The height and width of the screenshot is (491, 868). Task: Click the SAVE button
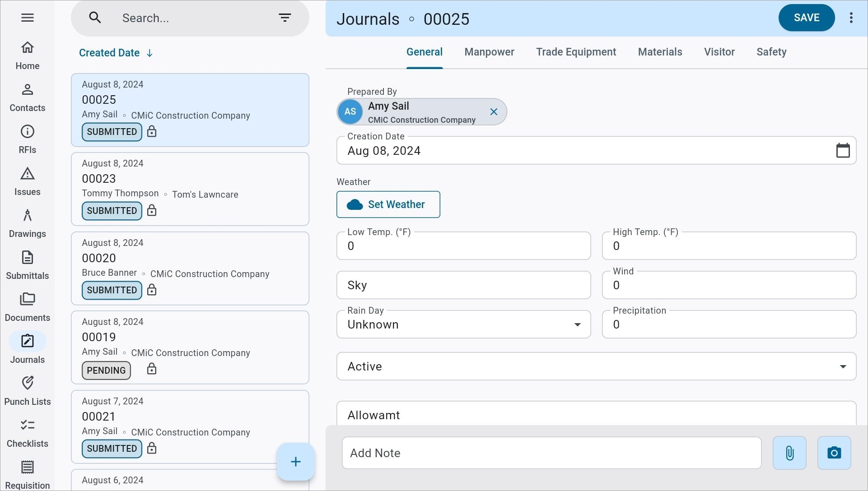(806, 18)
